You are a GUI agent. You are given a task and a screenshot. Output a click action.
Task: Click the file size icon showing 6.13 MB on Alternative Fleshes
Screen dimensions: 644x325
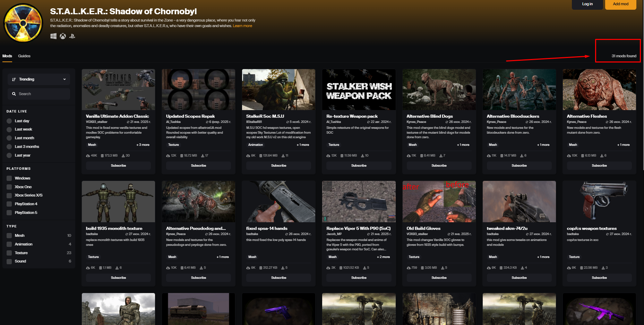tap(583, 156)
